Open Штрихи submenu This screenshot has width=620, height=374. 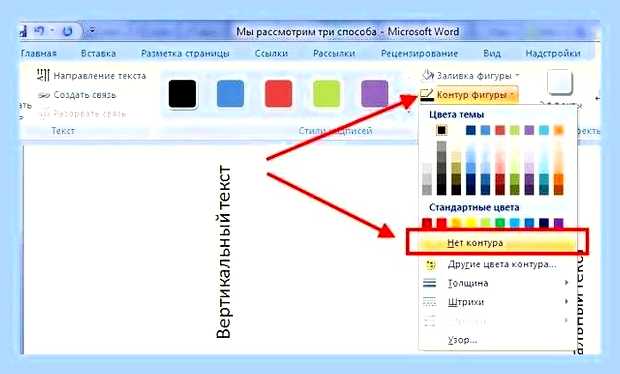click(x=498, y=302)
